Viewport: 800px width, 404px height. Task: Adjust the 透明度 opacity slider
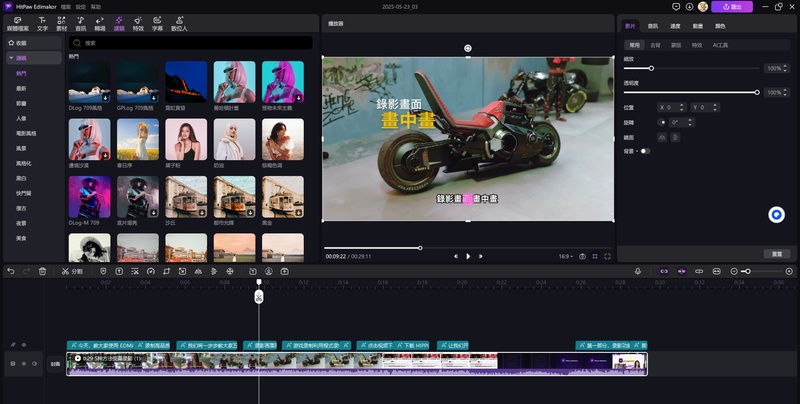point(691,92)
